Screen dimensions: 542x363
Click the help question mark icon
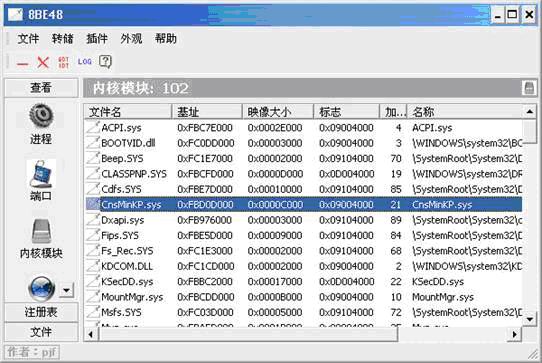click(x=105, y=62)
